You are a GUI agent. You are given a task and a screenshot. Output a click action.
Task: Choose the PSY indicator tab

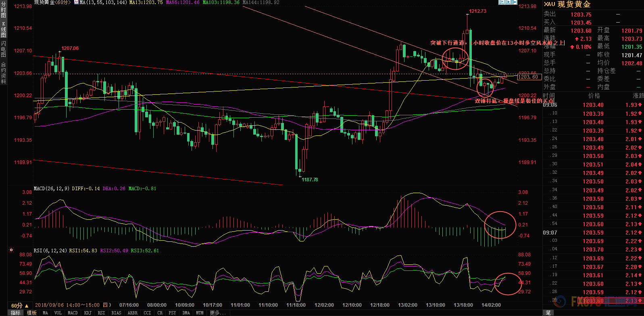click(173, 313)
